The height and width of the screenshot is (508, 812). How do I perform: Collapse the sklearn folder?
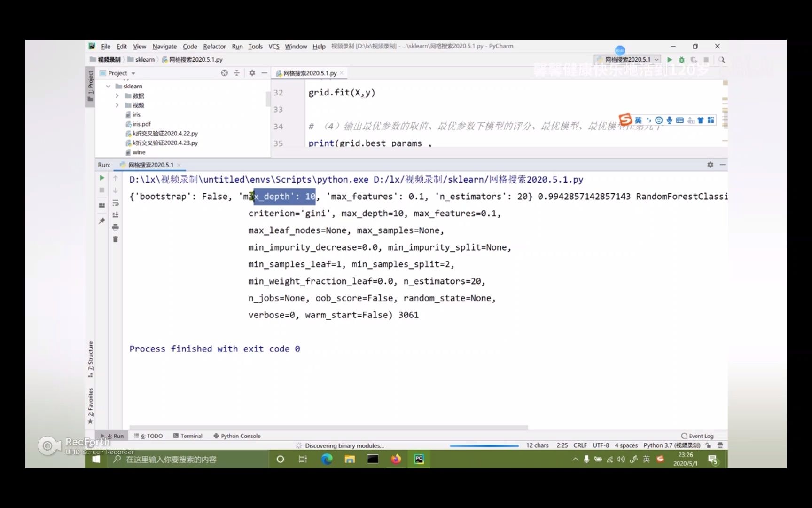pos(109,87)
